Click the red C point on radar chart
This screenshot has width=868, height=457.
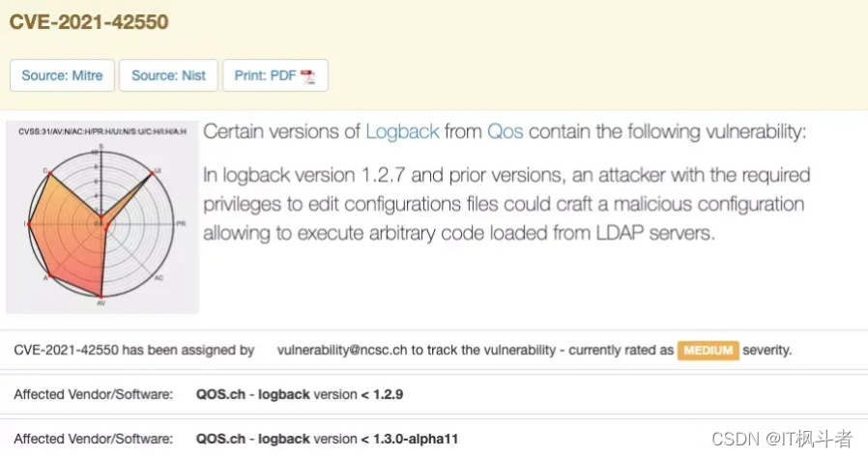point(50,174)
